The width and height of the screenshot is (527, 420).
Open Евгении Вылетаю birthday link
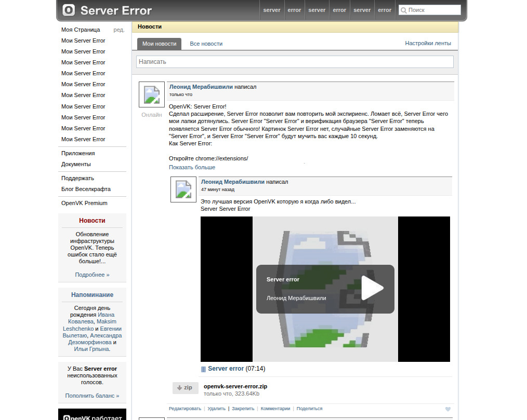(x=92, y=332)
